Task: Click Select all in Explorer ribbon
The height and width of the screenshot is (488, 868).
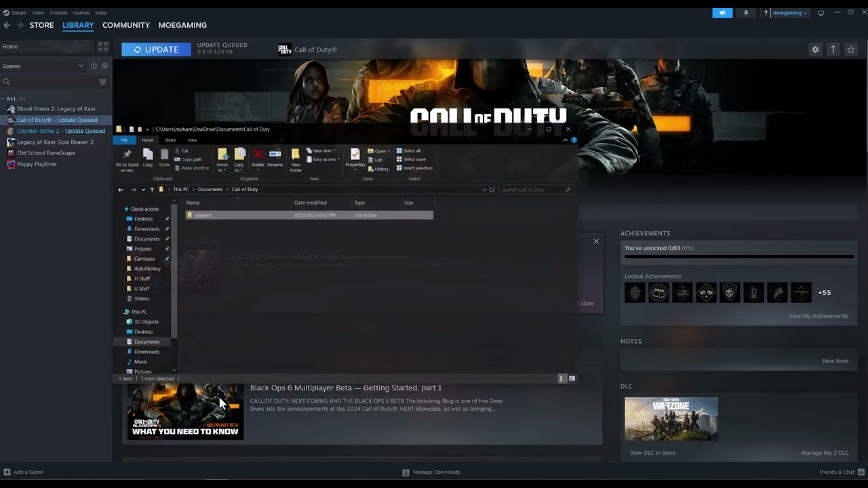Action: point(408,150)
